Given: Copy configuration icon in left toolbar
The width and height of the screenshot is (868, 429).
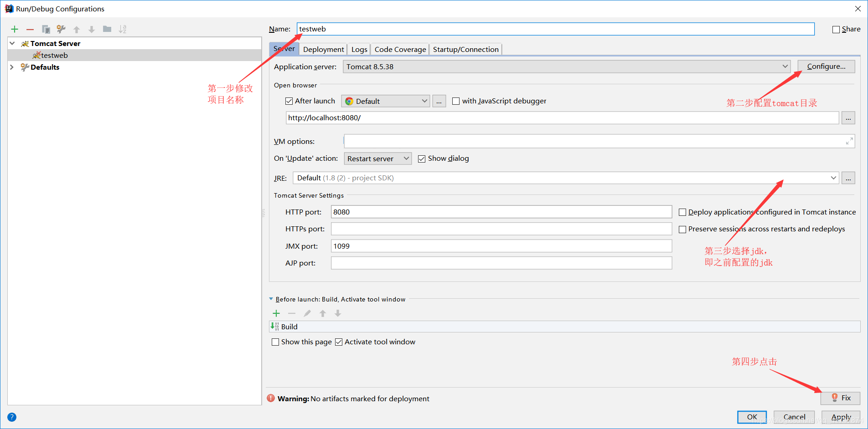Looking at the screenshot, I should tap(46, 29).
